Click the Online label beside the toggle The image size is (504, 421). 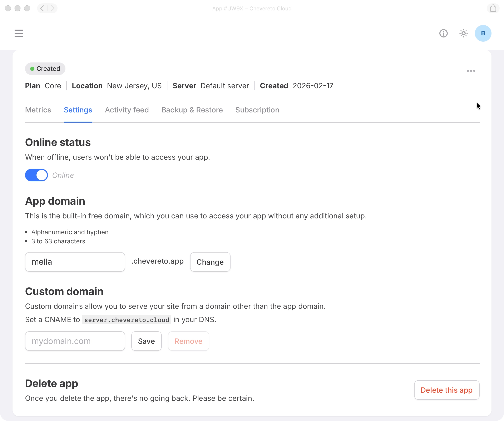point(63,175)
